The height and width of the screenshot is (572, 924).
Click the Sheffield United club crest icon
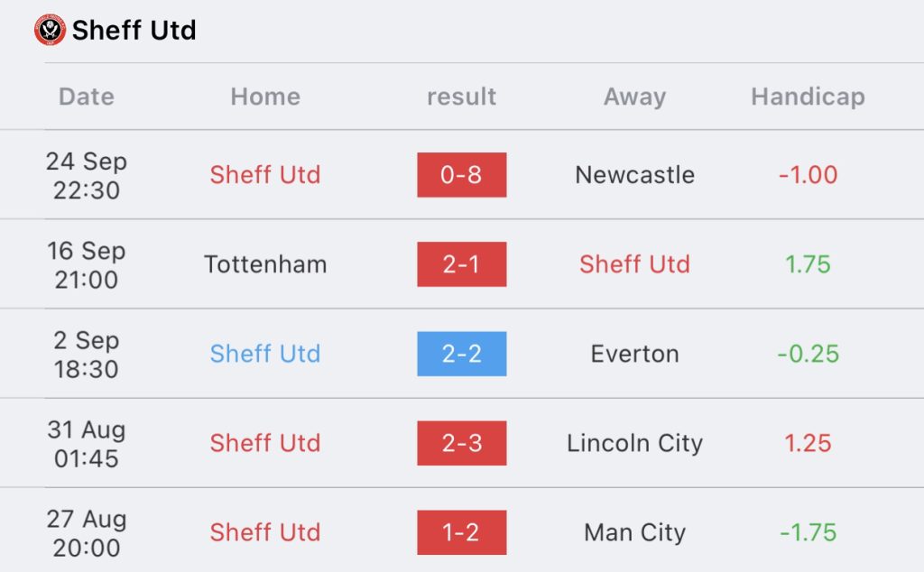click(x=51, y=30)
